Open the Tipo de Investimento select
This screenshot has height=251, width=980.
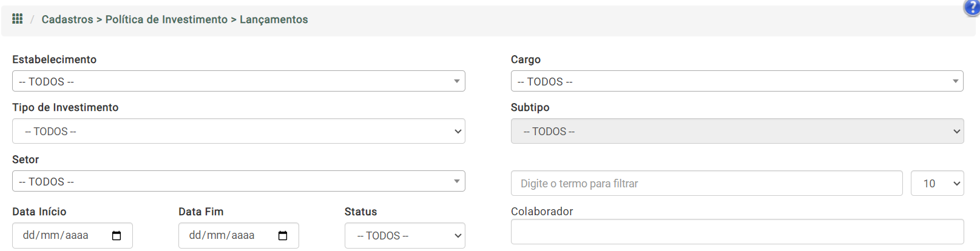pos(238,131)
